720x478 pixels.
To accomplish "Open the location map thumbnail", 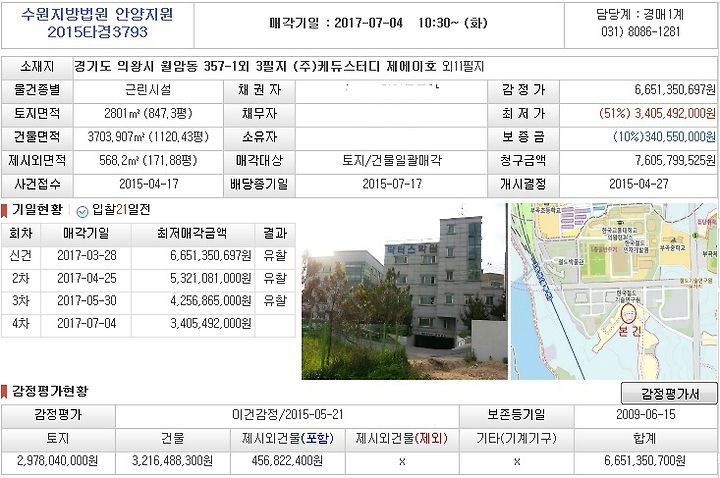I will [613, 292].
